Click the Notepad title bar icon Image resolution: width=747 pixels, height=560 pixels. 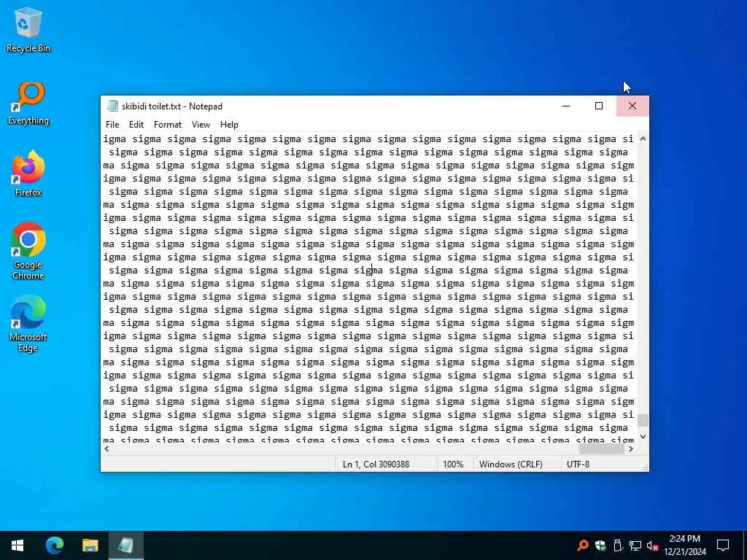pyautogui.click(x=112, y=106)
